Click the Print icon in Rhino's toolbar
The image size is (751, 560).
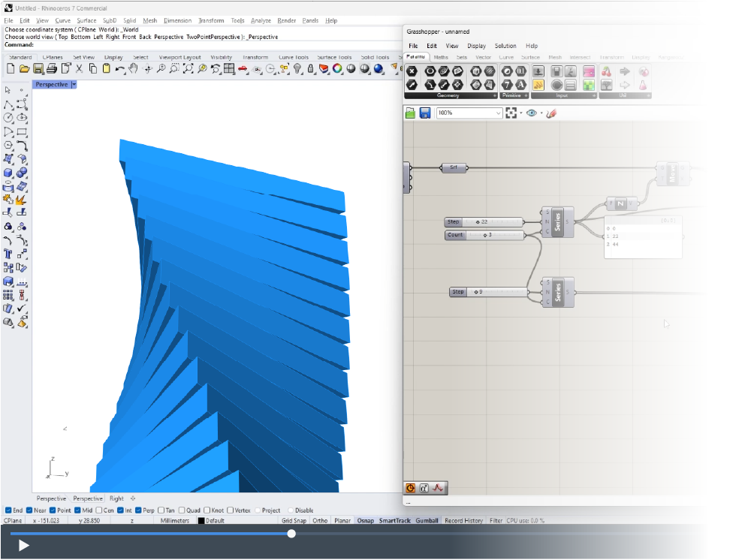tap(51, 69)
